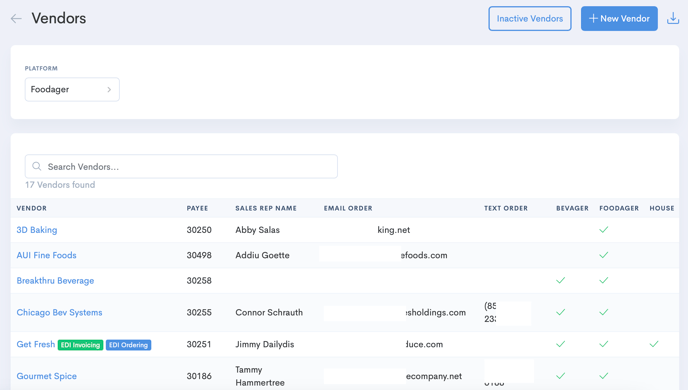Open the Foodager platform dropdown
Image resolution: width=688 pixels, height=390 pixels.
pyautogui.click(x=72, y=89)
